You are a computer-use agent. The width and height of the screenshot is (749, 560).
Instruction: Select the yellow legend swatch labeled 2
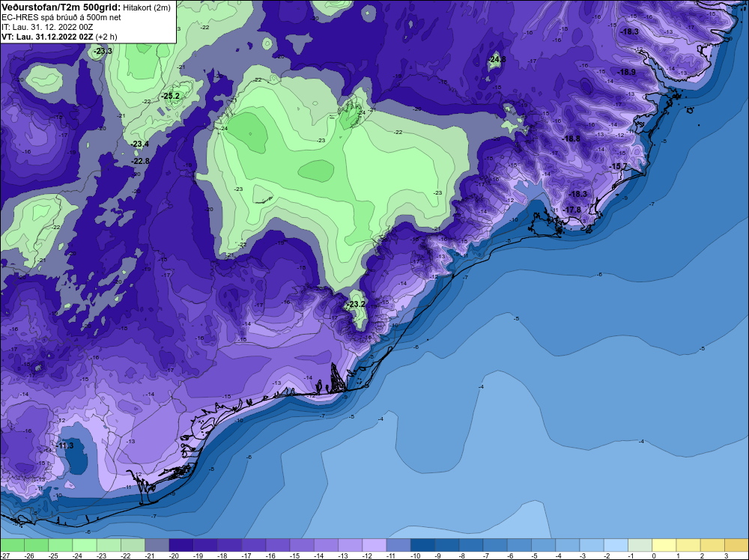[x=712, y=545]
